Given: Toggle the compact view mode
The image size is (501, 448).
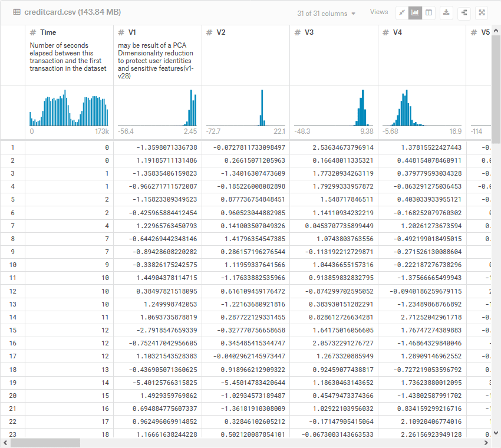Looking at the screenshot, I should (x=403, y=12).
